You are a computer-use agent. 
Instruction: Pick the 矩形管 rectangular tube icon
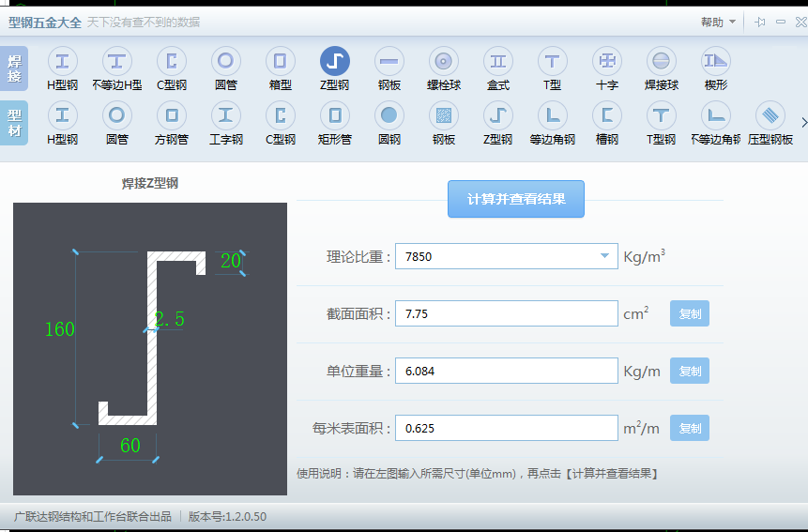334,115
